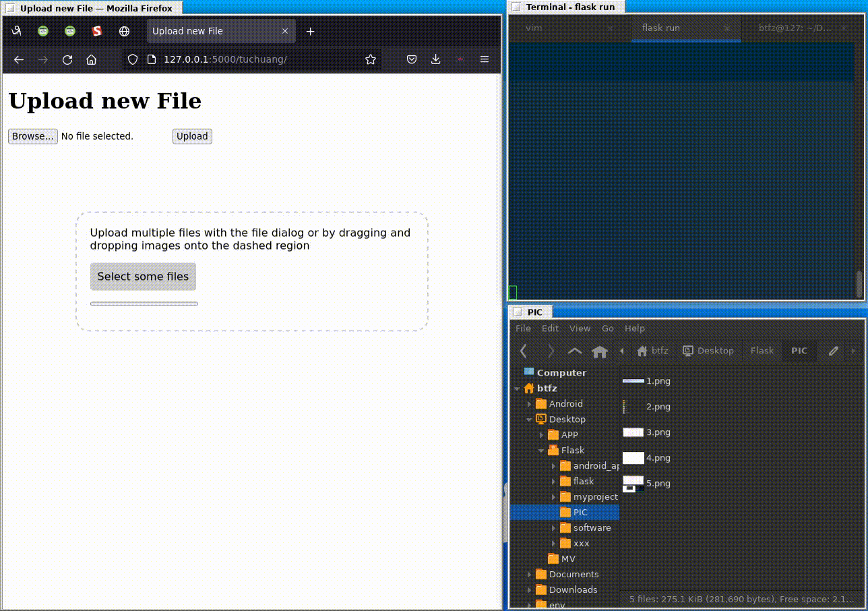The image size is (868, 611).
Task: Select 1.png thumbnail in PIC folder
Action: 633,381
